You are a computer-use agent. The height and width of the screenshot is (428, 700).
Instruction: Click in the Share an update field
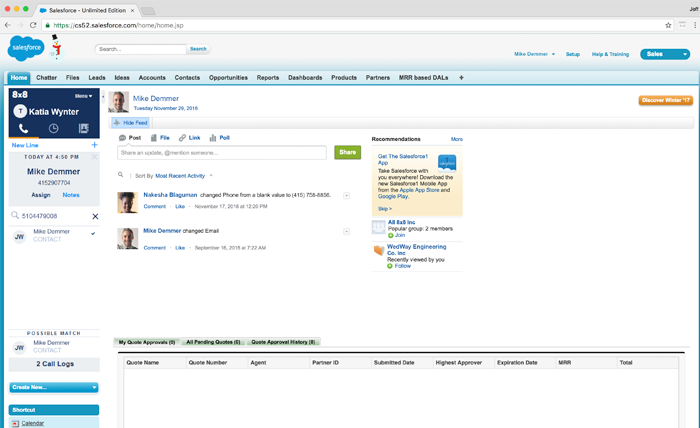[222, 153]
